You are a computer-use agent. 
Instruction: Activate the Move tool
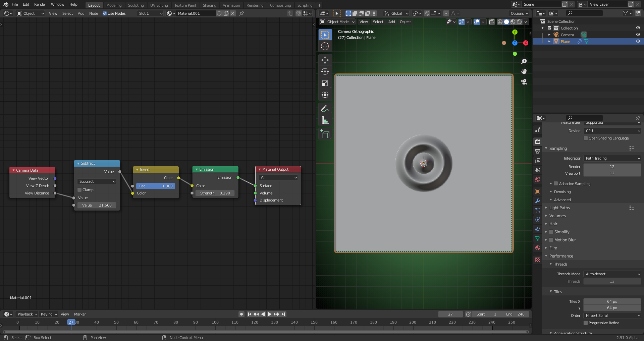tap(325, 60)
